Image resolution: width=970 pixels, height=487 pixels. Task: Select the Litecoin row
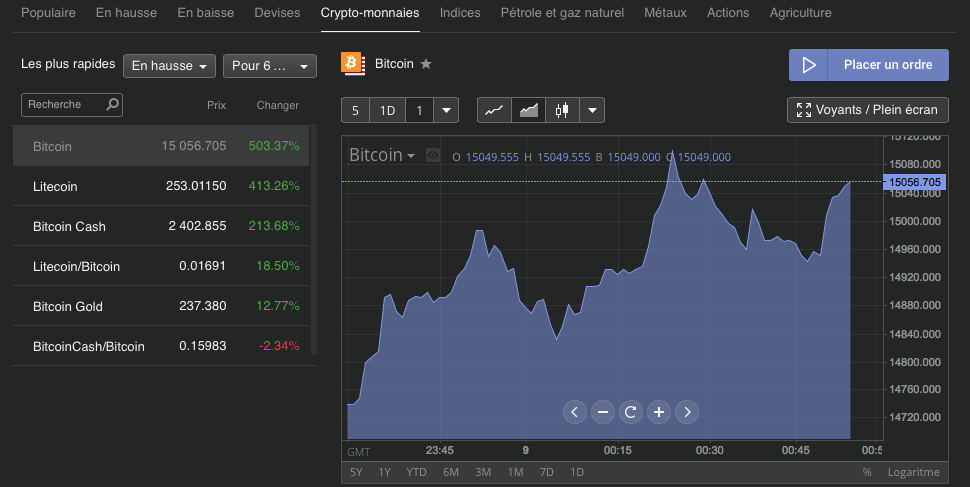161,186
